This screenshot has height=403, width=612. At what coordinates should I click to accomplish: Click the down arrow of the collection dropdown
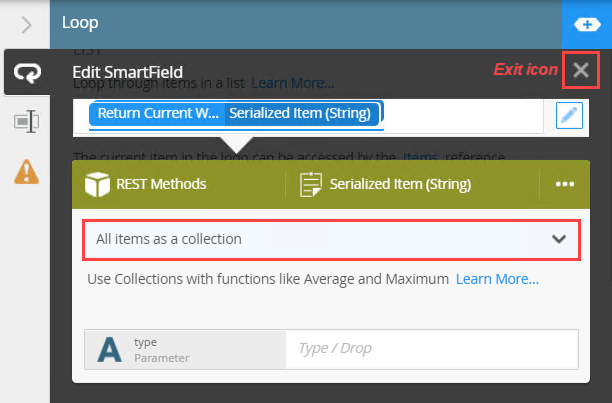click(x=559, y=239)
